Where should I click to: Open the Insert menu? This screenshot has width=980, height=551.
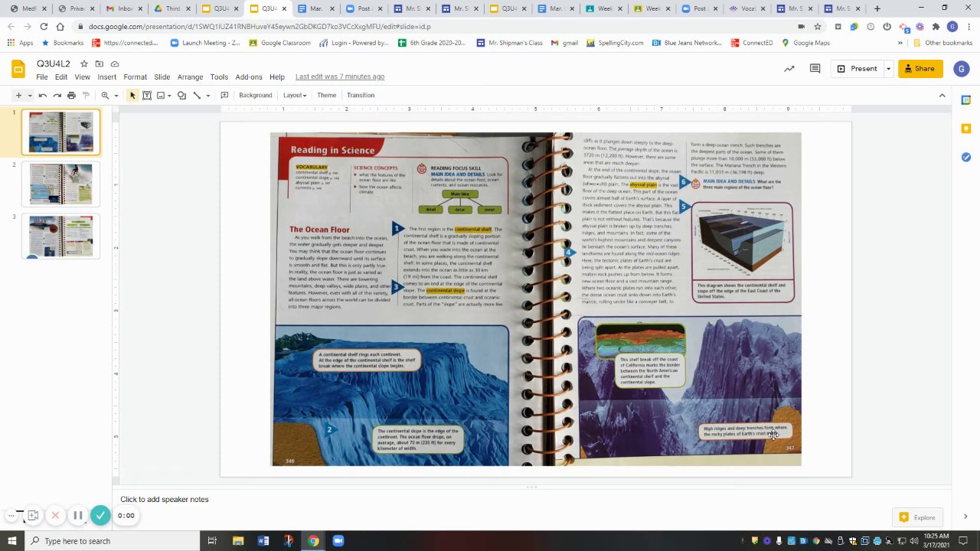(x=107, y=77)
